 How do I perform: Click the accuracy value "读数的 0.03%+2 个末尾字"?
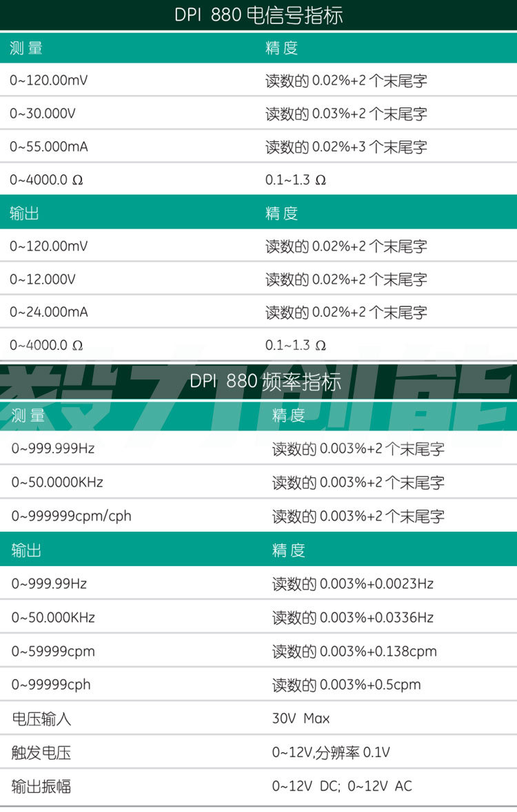346,114
